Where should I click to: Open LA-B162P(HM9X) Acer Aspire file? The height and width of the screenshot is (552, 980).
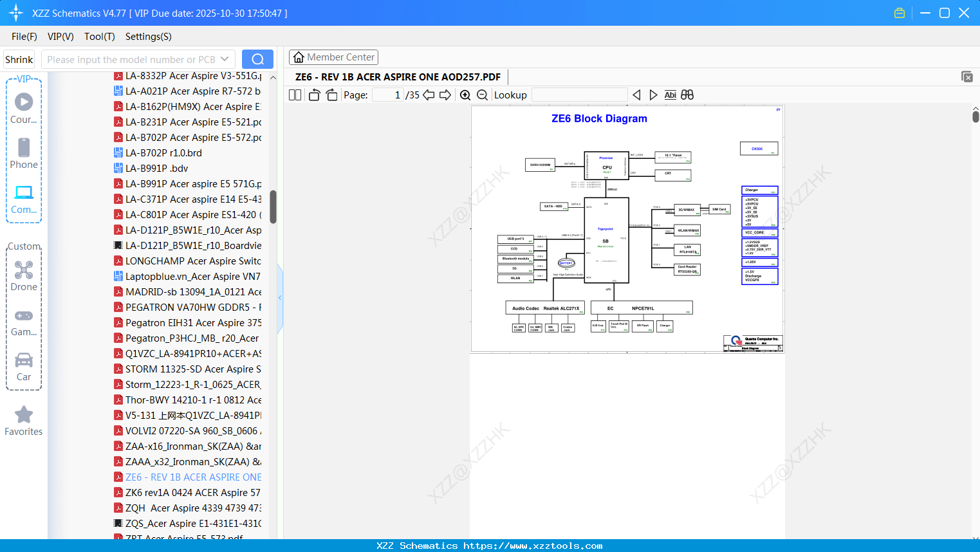pyautogui.click(x=188, y=107)
